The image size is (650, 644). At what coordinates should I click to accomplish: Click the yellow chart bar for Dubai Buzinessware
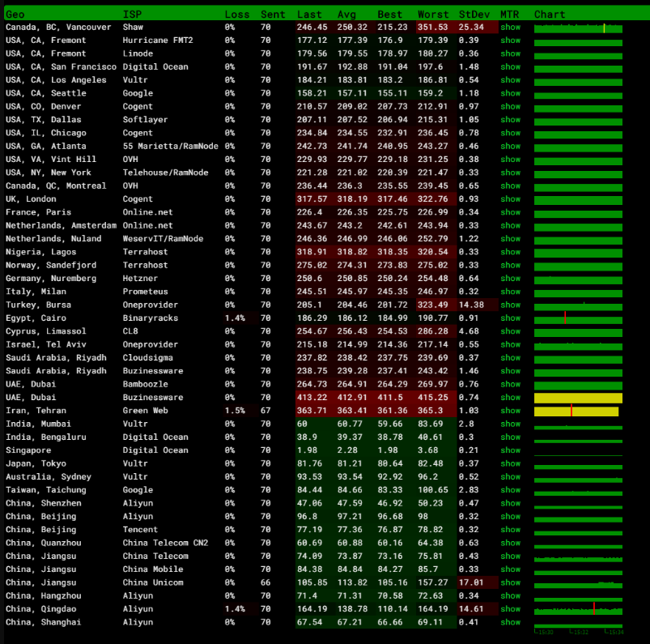coord(578,399)
